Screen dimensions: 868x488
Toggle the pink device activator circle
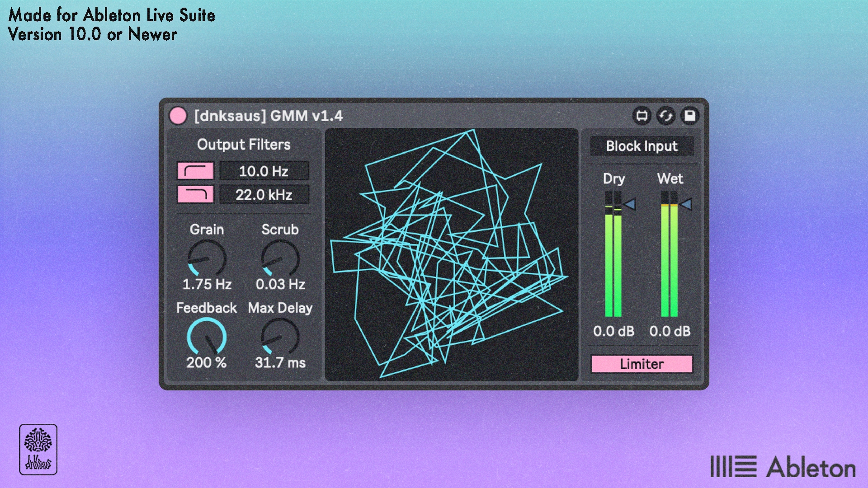pos(178,116)
